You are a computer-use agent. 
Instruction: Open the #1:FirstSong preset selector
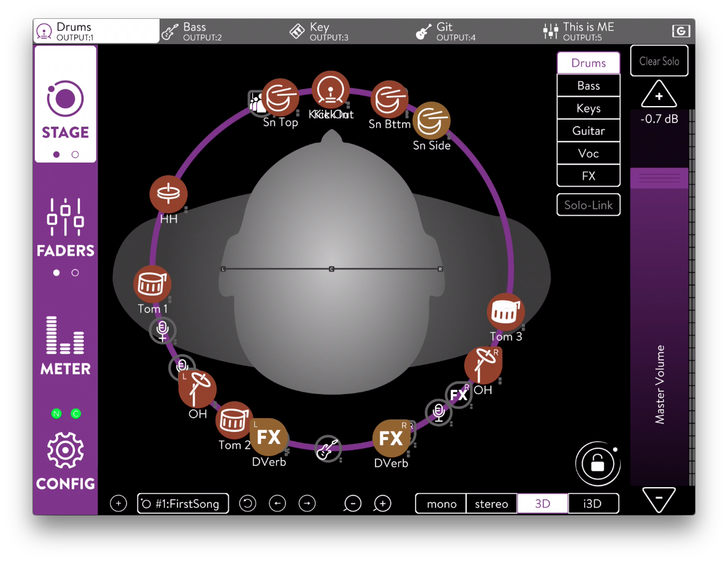pyautogui.click(x=183, y=504)
